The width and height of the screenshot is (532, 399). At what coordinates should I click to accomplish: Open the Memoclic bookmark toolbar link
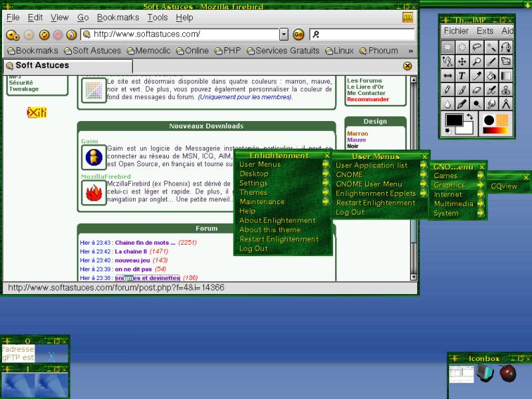pyautogui.click(x=148, y=51)
